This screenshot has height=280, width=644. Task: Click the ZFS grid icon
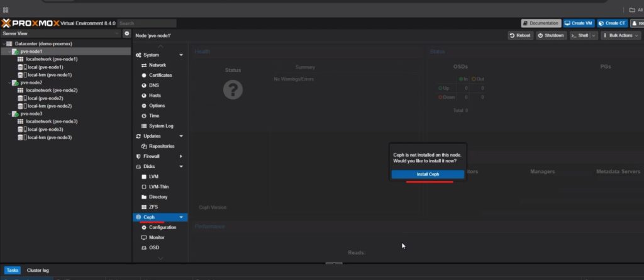point(144,207)
